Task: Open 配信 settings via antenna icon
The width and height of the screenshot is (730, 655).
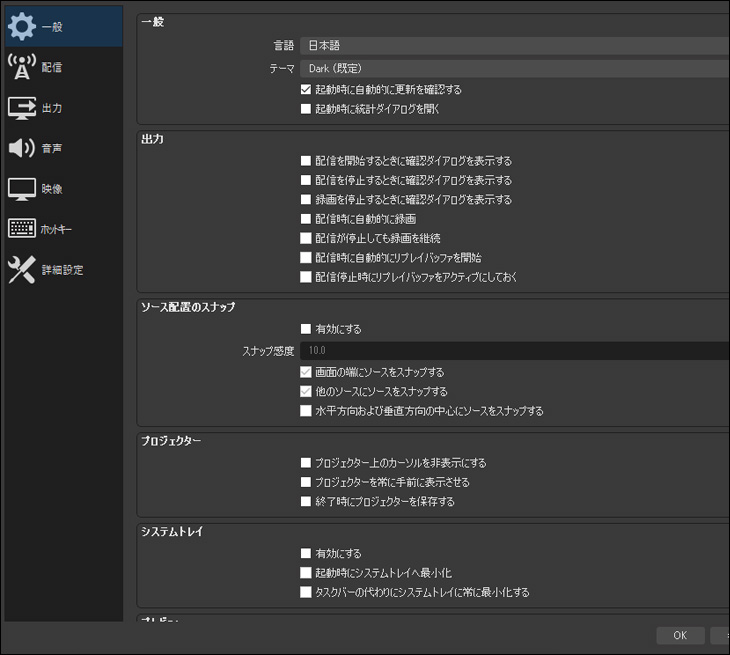Action: click(22, 68)
